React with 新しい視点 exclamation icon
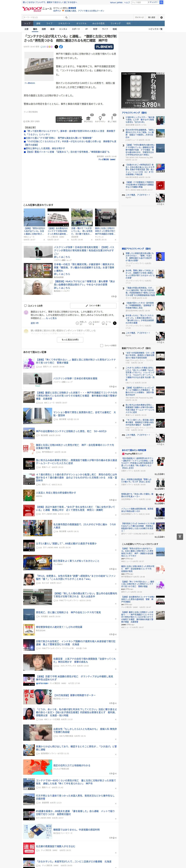 point(112,118)
